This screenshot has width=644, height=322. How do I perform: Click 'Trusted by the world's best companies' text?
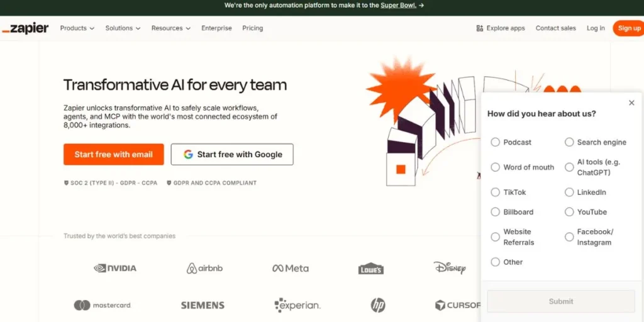click(x=119, y=236)
